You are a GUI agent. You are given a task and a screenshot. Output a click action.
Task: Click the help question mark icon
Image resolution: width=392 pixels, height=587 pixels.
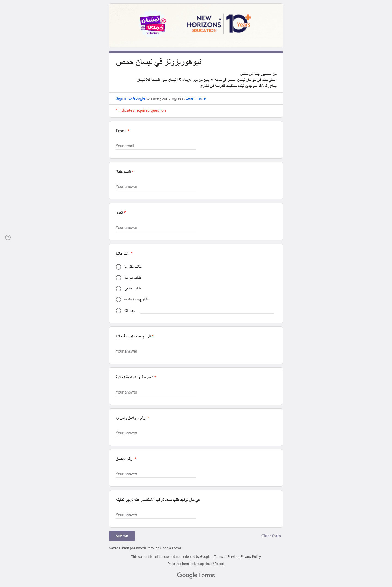[x=8, y=237]
